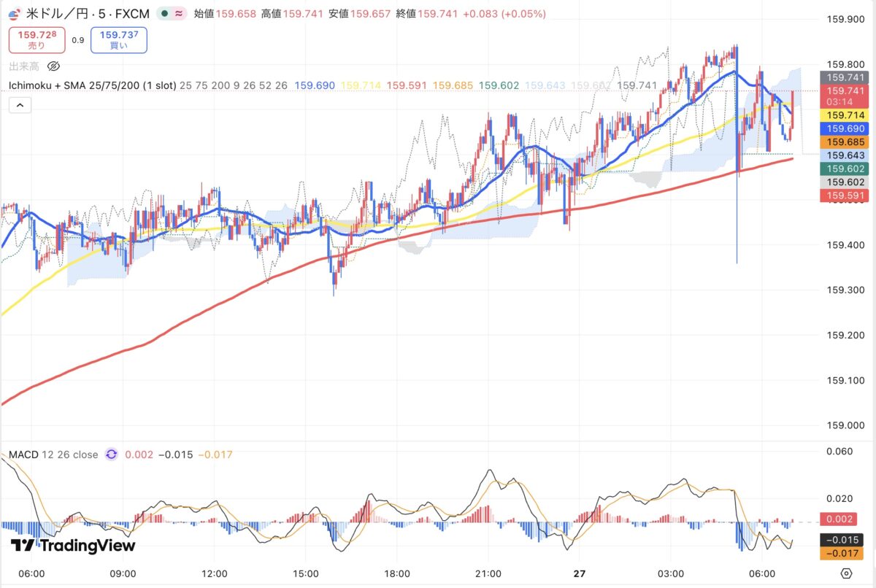Click the US flag symbol icon
The image size is (876, 588).
15,14
